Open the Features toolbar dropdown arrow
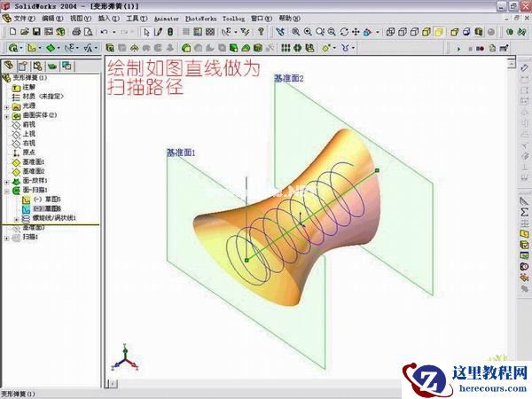 (x=21, y=48)
